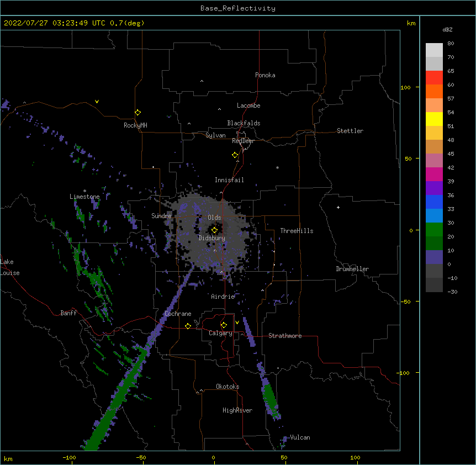Select the yellow radar site marker between Olds and Didsbury
This screenshot has width=476, height=465.
click(x=214, y=230)
